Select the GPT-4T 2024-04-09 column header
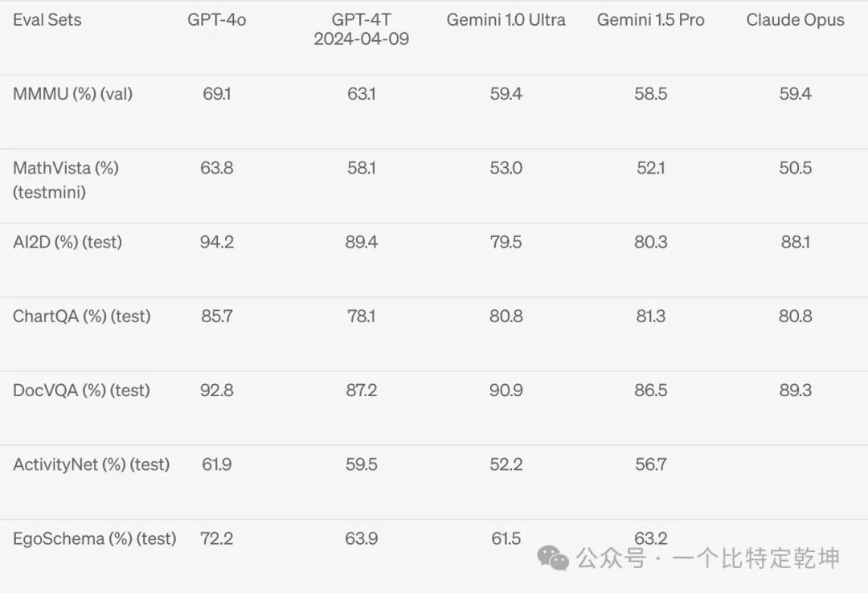 point(361,30)
